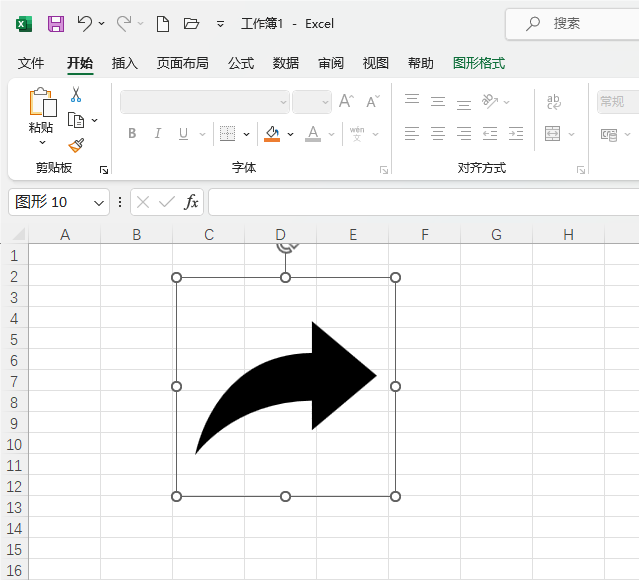Select the Format Painter brush icon

pyautogui.click(x=76, y=145)
